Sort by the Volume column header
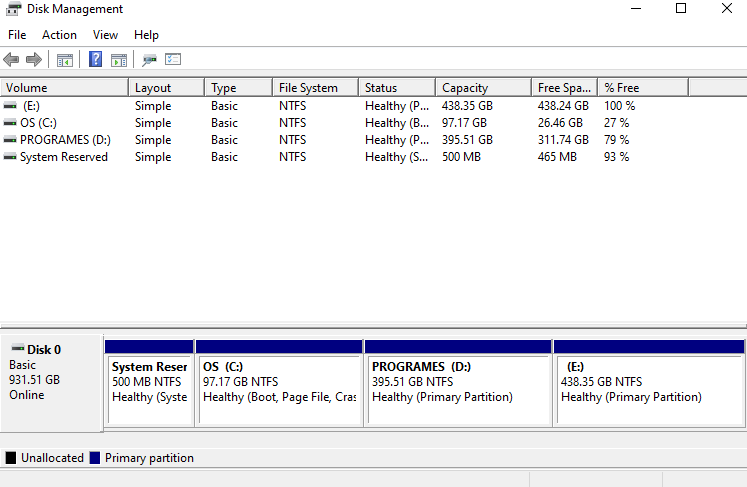The width and height of the screenshot is (747, 487). click(x=64, y=88)
